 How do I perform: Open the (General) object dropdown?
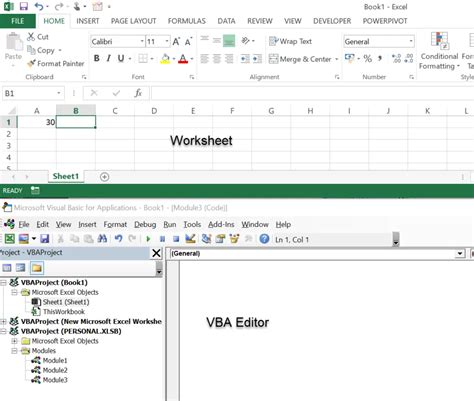(x=460, y=254)
